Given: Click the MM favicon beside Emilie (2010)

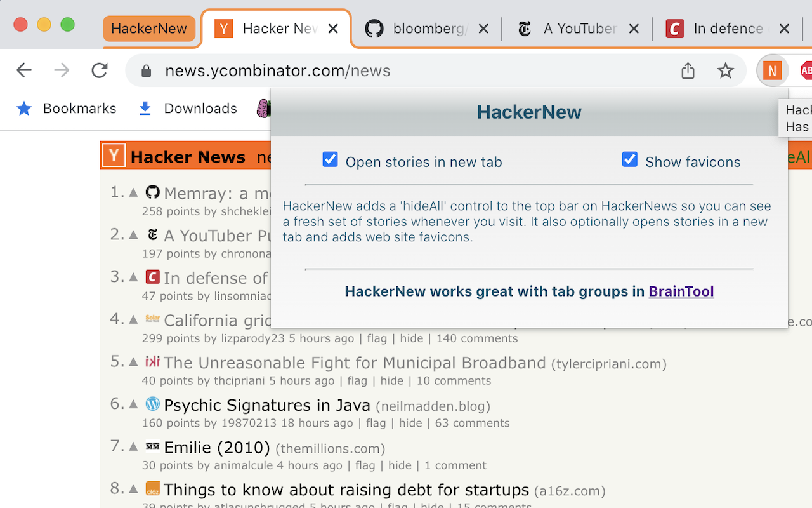Looking at the screenshot, I should 152,446.
